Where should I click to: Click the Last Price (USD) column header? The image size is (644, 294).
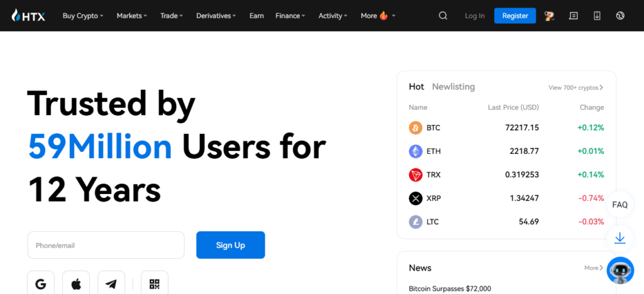pyautogui.click(x=513, y=107)
